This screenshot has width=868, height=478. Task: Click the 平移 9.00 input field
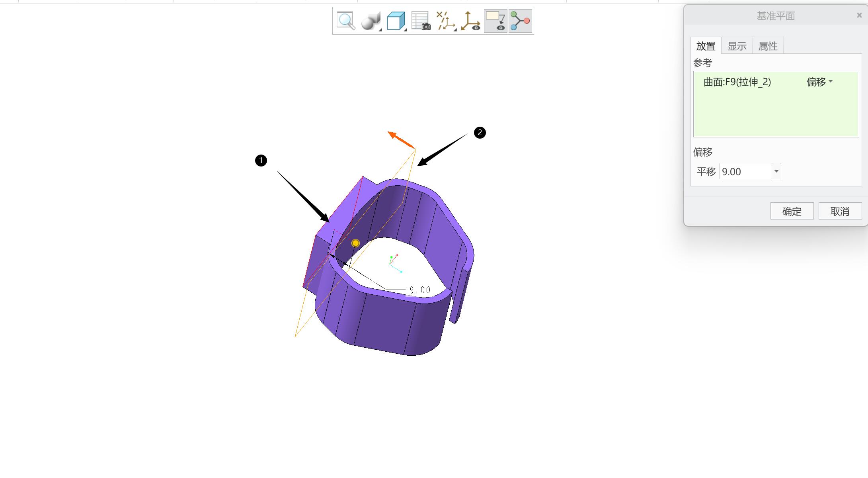point(745,171)
